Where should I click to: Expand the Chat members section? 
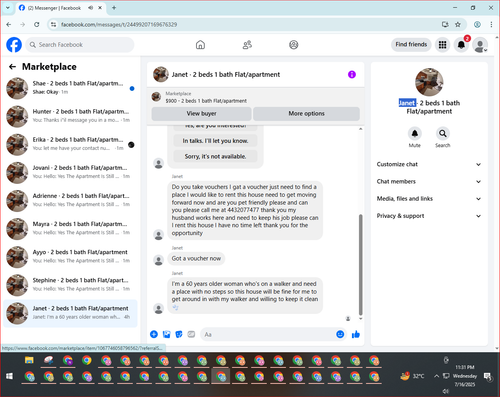(x=429, y=182)
